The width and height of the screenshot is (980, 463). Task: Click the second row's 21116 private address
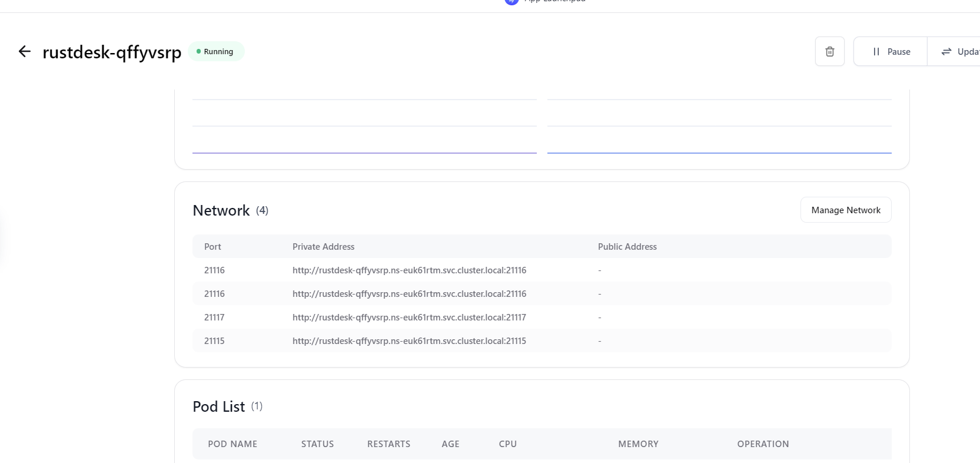point(409,294)
